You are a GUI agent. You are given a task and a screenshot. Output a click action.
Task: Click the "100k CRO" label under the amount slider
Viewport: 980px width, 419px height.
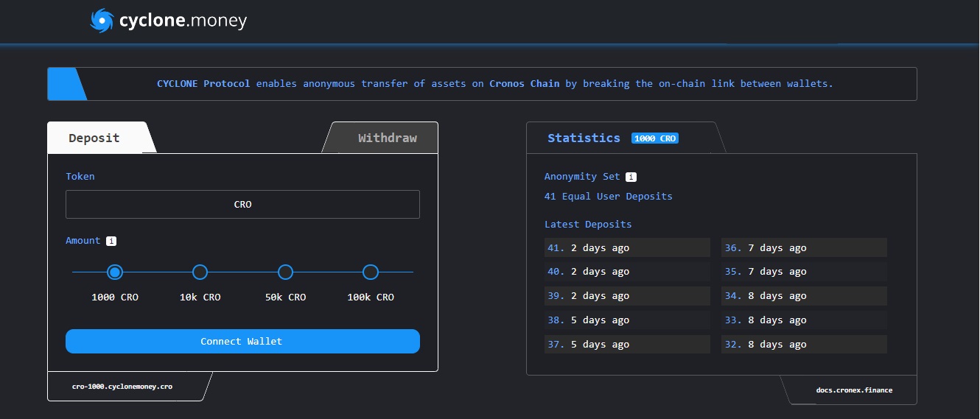371,297
